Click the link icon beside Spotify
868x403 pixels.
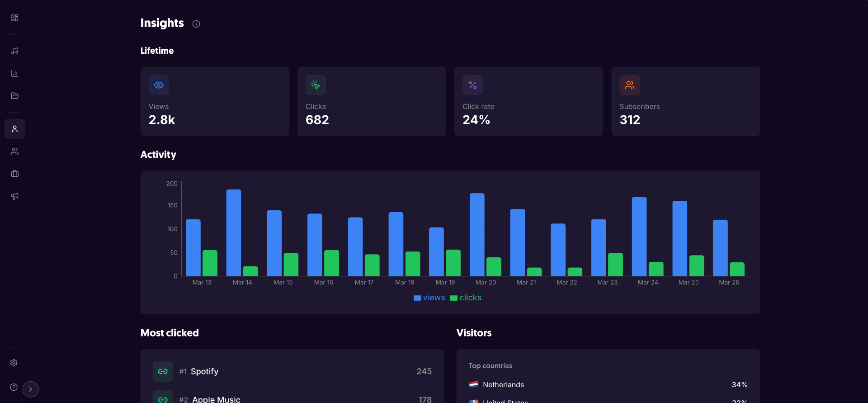[x=163, y=371]
